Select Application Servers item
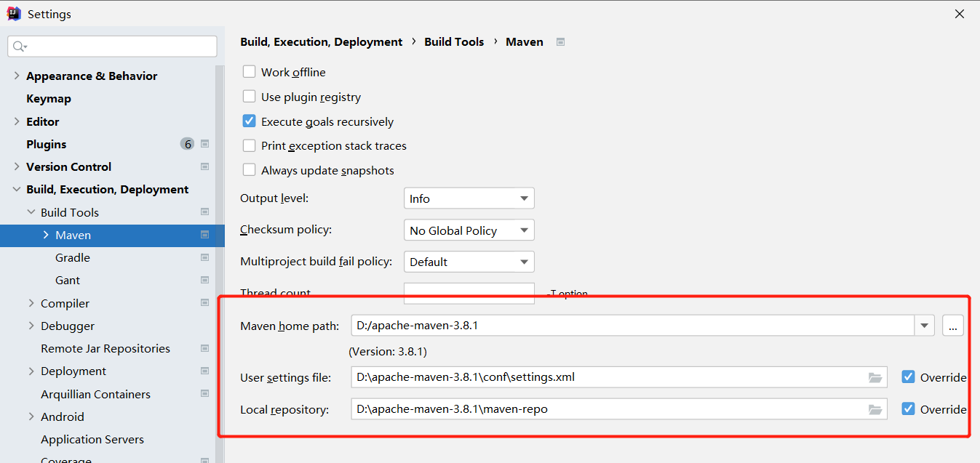 tap(92, 439)
